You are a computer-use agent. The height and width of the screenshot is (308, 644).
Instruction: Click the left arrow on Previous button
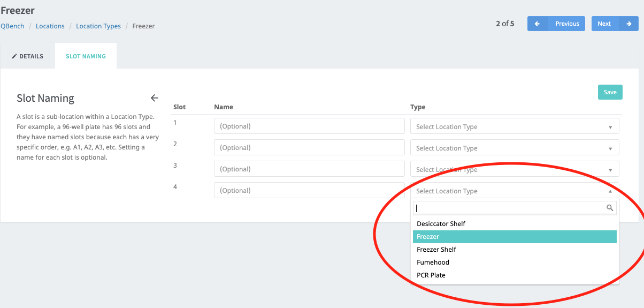[537, 24]
